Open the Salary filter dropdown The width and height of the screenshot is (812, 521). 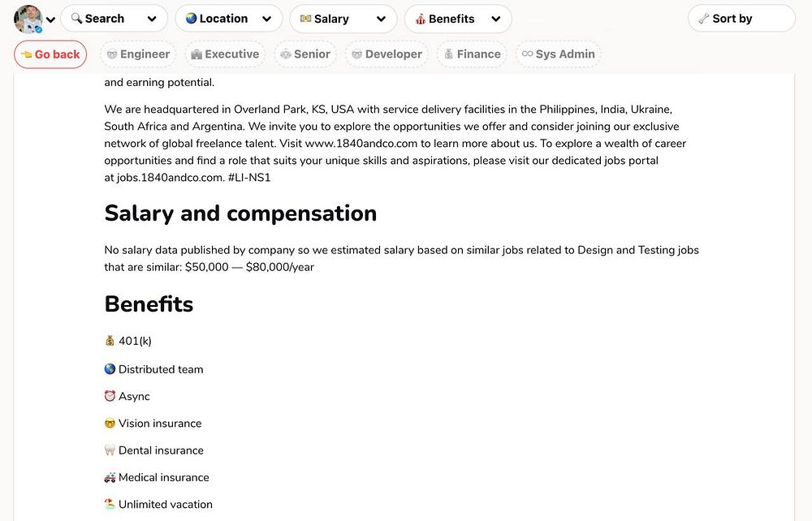coord(343,19)
